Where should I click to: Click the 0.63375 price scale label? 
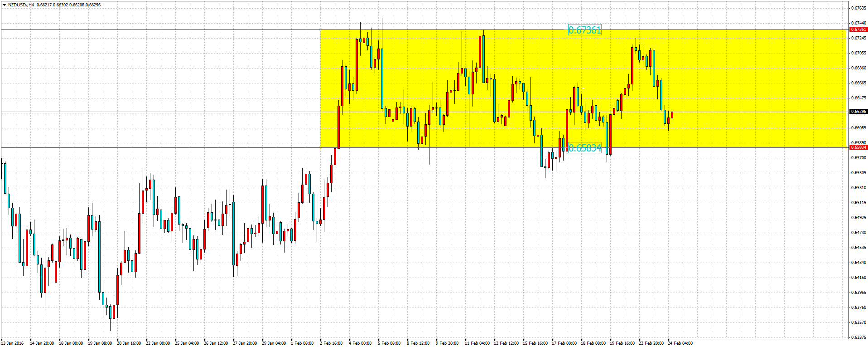858,337
